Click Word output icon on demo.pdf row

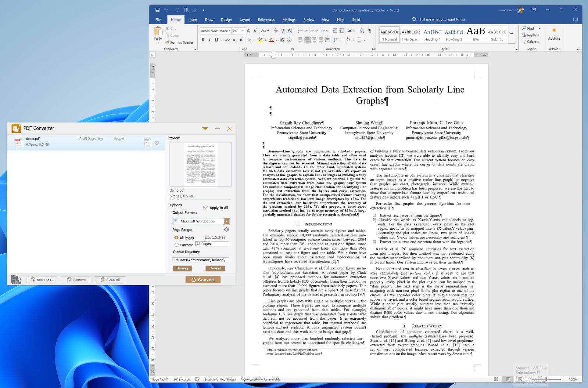coord(148,143)
